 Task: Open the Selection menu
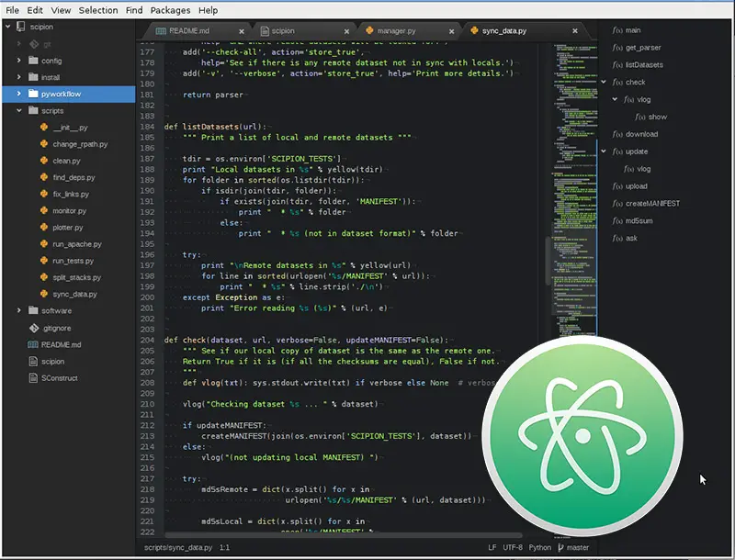pos(97,10)
